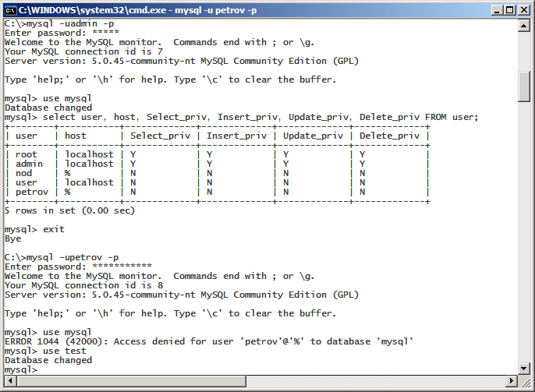Image resolution: width=535 pixels, height=392 pixels.
Task: Click the 'localhost' host of admin row
Action: click(89, 164)
